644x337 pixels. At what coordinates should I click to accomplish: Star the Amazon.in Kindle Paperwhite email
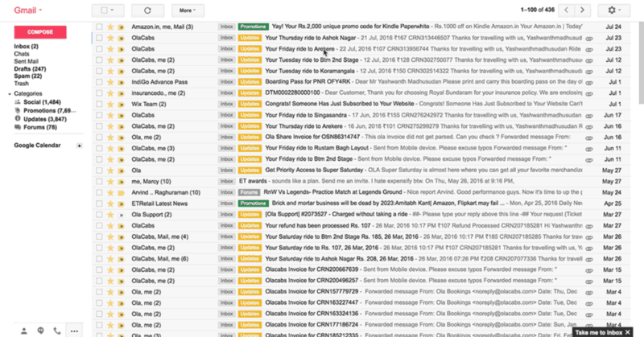pos(110,27)
